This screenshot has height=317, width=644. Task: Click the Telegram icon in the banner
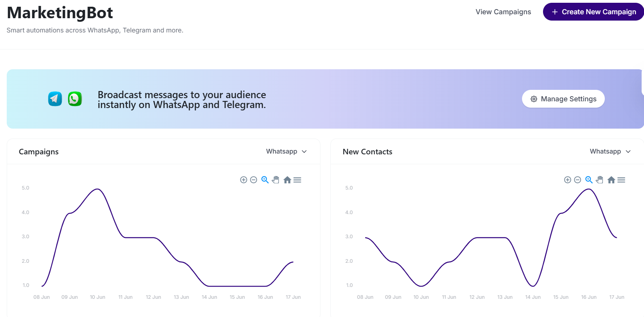(55, 99)
